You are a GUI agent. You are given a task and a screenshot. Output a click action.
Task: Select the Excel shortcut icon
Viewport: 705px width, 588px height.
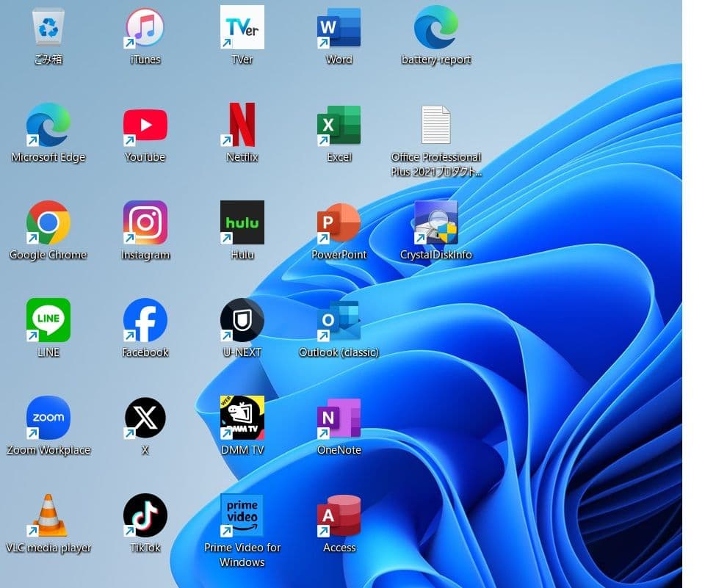pyautogui.click(x=339, y=126)
